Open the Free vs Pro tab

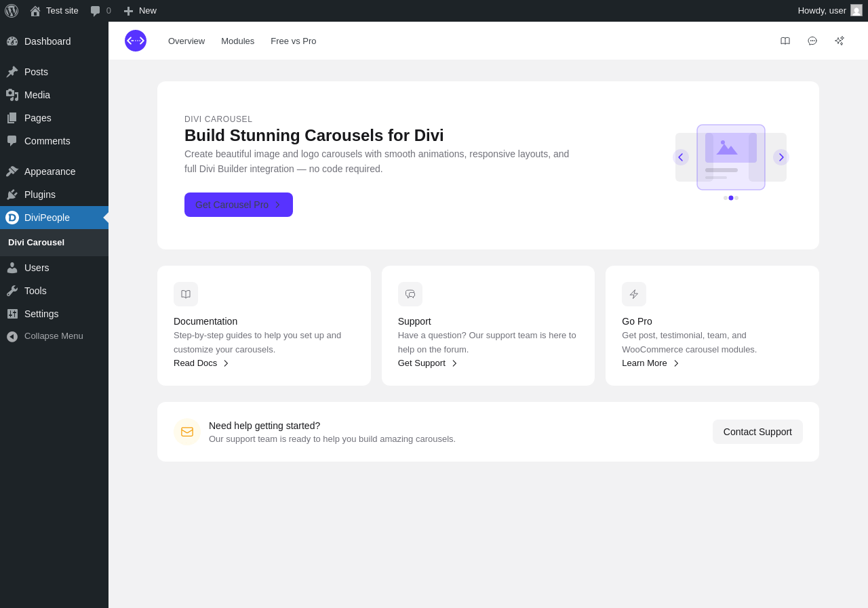click(293, 41)
